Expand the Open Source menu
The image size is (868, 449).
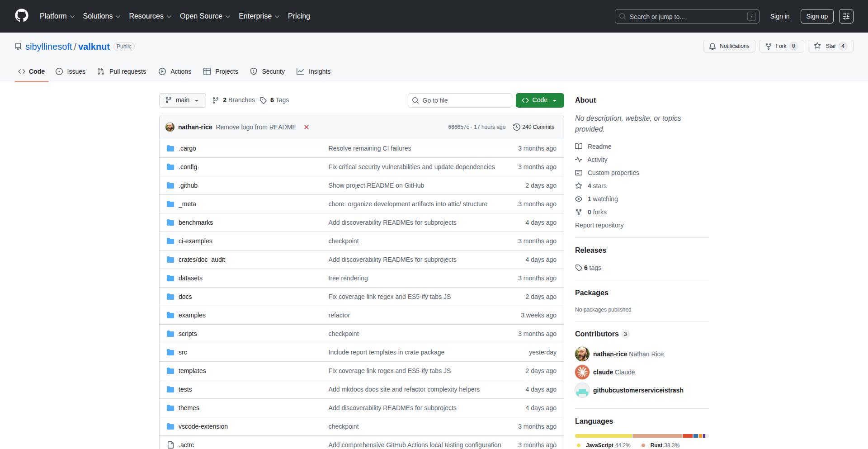tap(205, 16)
